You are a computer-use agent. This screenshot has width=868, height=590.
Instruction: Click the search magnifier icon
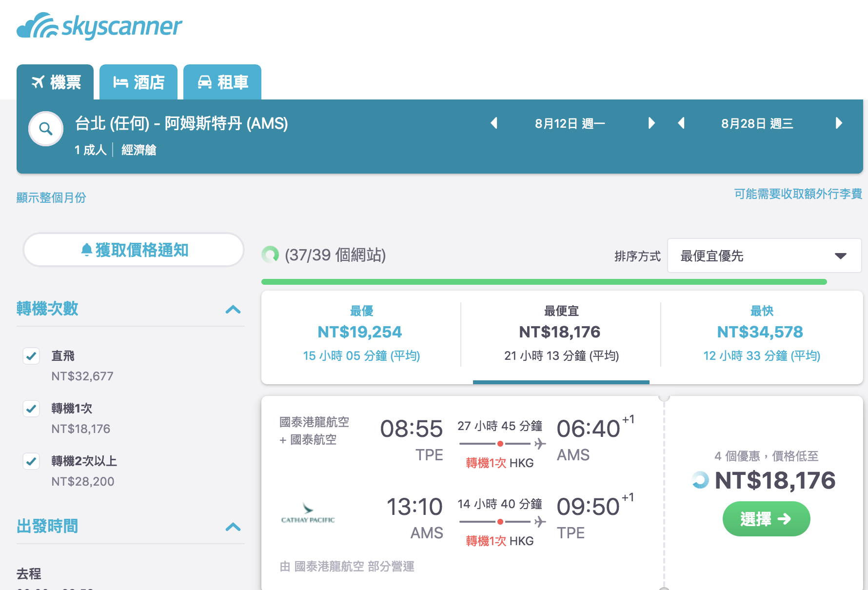[46, 129]
